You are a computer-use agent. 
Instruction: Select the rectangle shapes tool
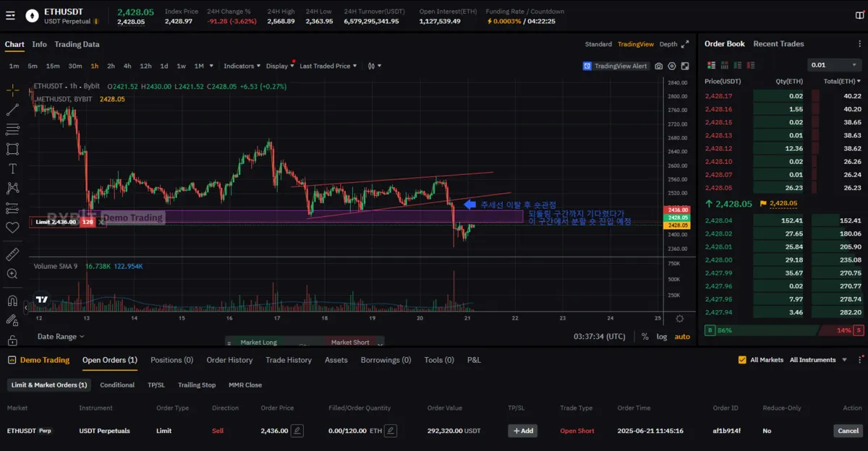coord(12,149)
